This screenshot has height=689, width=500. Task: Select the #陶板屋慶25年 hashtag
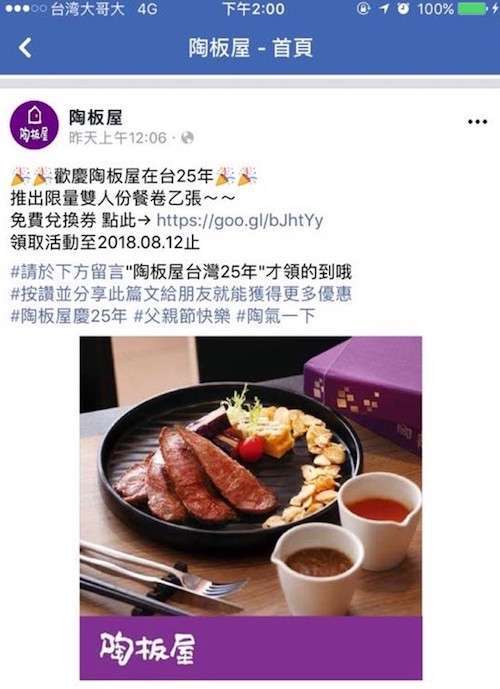point(69,316)
